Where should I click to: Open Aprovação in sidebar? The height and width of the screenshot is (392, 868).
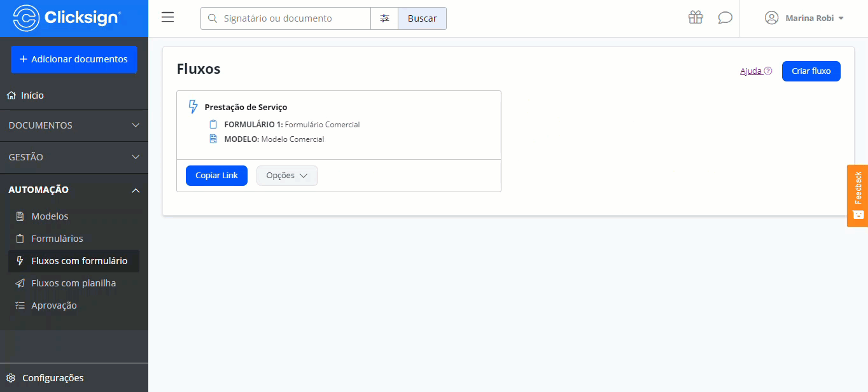coord(74,305)
